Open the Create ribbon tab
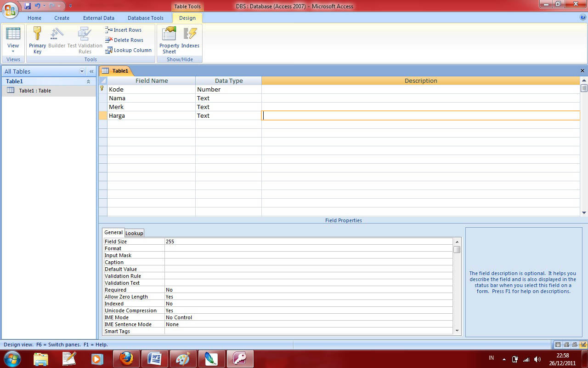Screen dimensions: 588x368 (62, 18)
